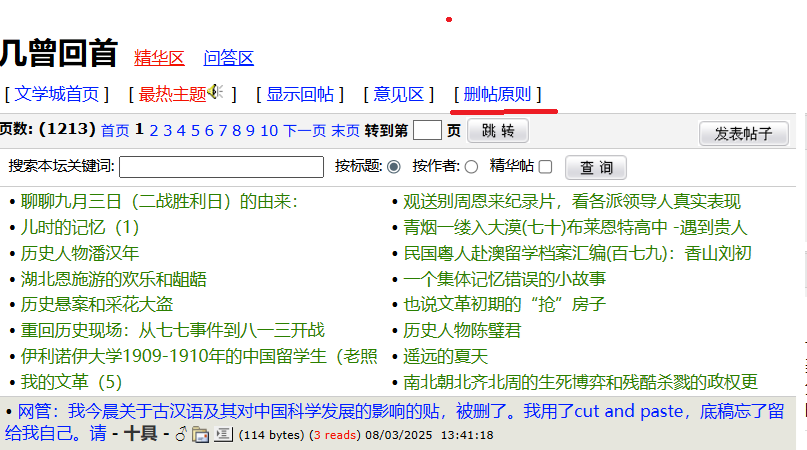This screenshot has height=450, width=807.
Task: Go to 文学城首页
Action: 57,94
